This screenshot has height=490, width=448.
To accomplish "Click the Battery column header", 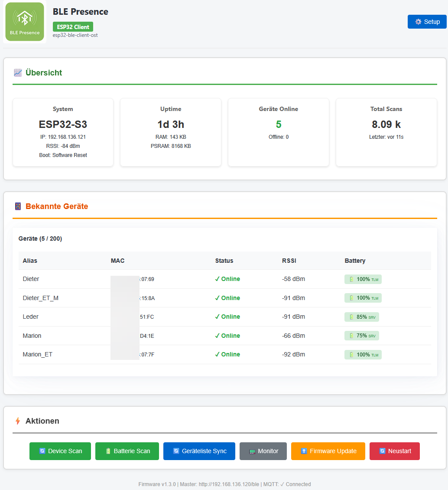I will [x=355, y=261].
